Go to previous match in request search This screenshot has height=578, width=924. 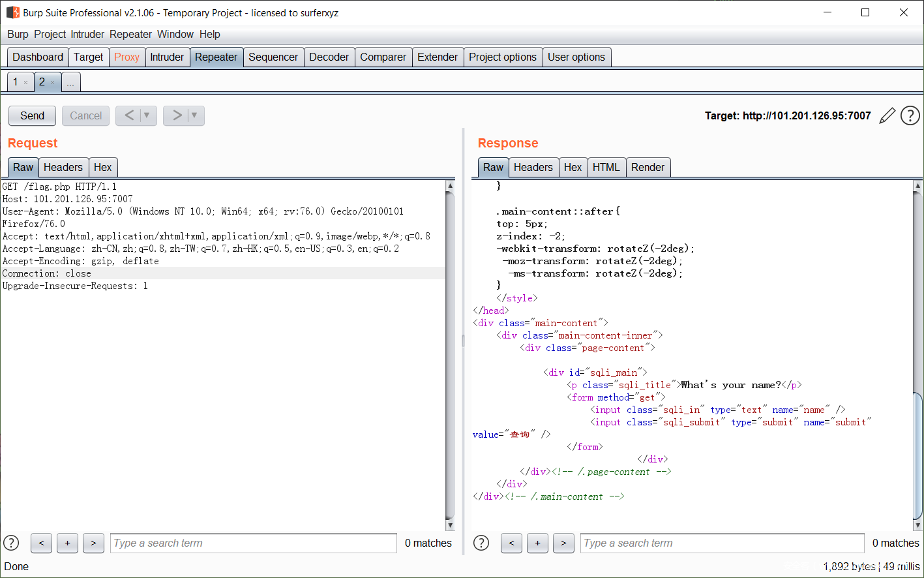tap(41, 543)
